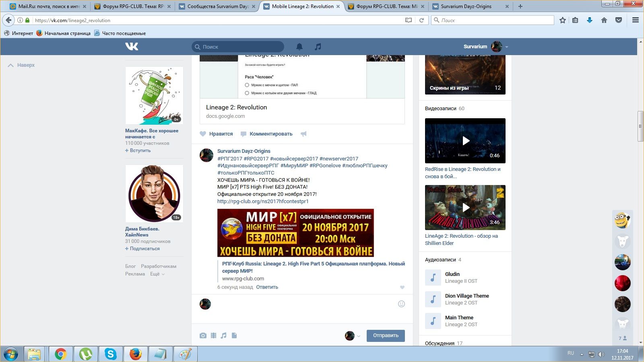
Task: Attach a video using the film icon
Action: 213,335
